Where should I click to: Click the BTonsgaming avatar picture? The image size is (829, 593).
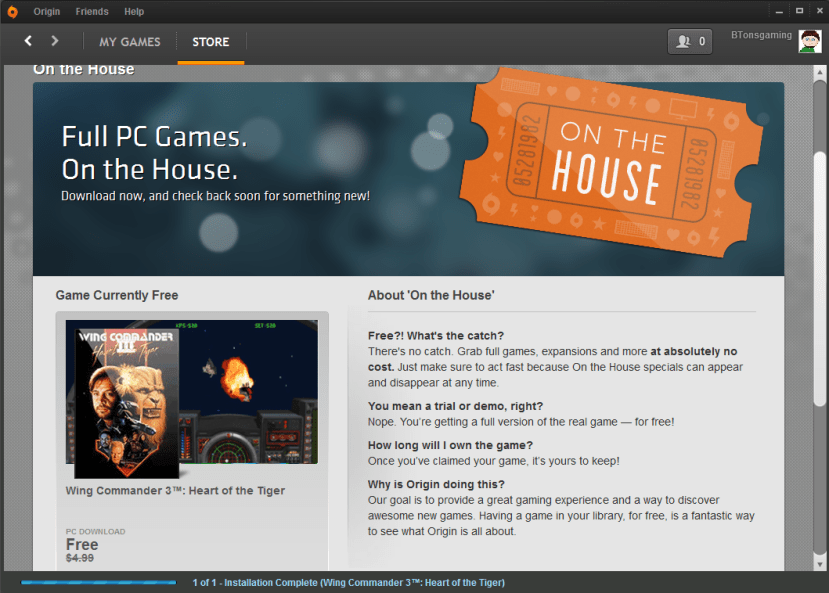point(810,41)
